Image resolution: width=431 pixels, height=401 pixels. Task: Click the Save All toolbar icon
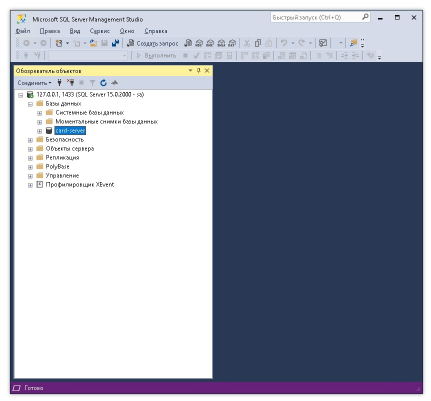coord(115,43)
